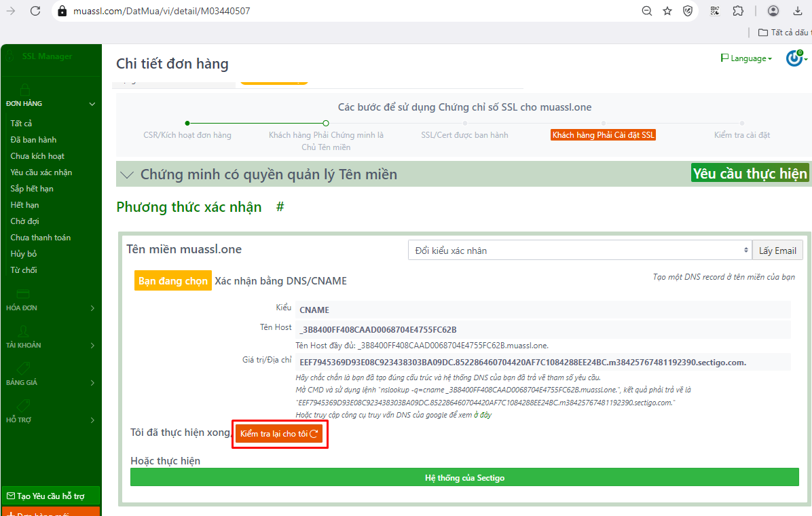Expand the TÀI KHOẢN sidebar section

coord(51,345)
